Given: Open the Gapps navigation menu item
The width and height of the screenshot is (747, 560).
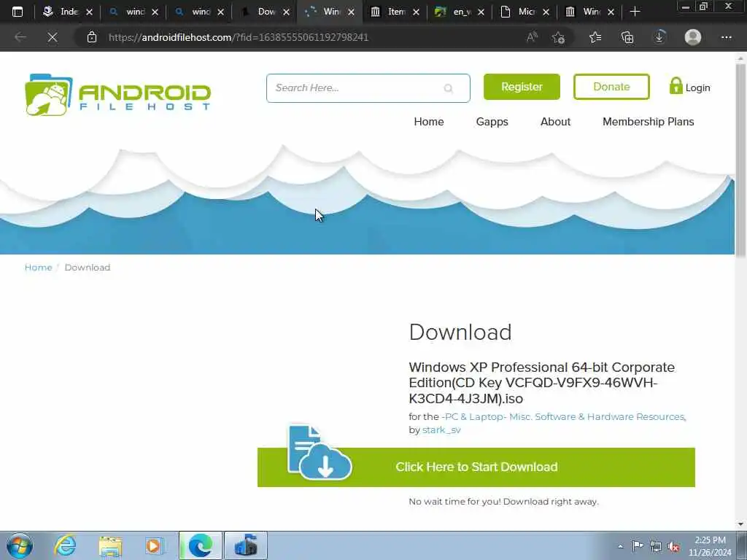Looking at the screenshot, I should click(492, 122).
